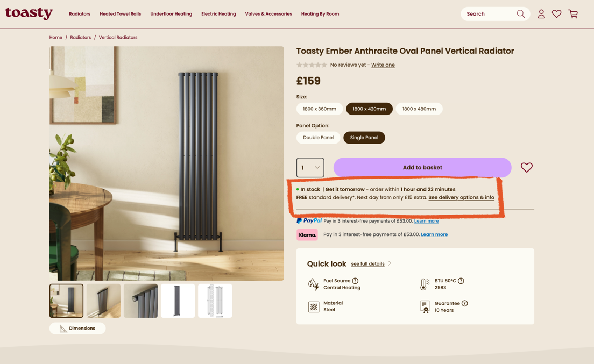Open See delivery options & info link
This screenshot has width=594, height=364.
coord(461,197)
